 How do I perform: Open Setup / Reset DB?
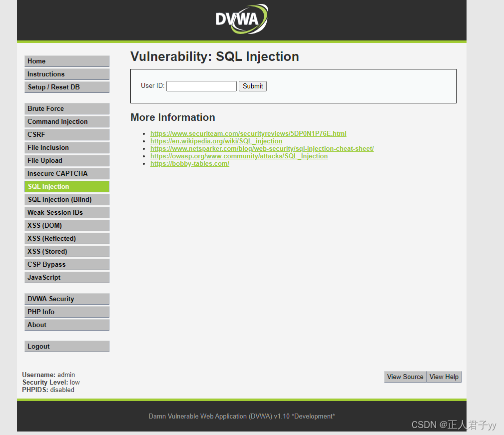point(67,87)
